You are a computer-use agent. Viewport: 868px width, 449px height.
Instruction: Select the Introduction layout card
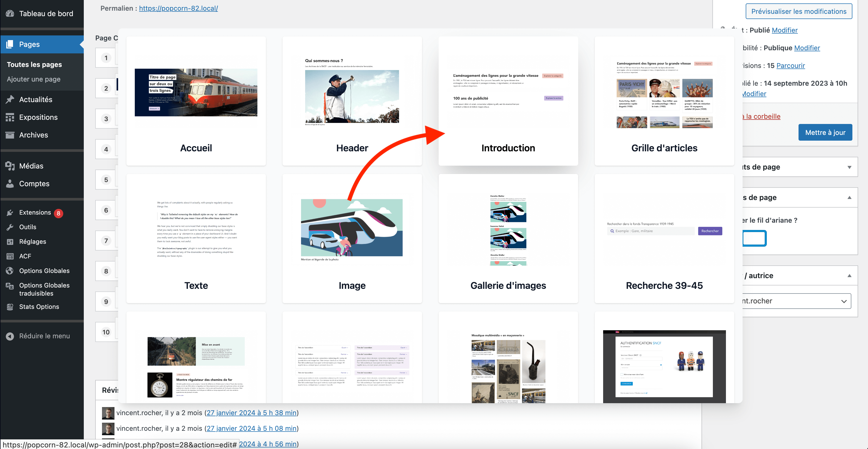pos(508,101)
